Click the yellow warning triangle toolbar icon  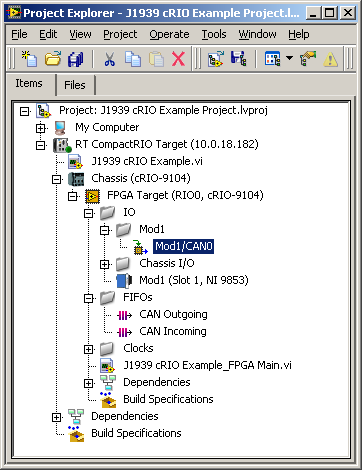tap(331, 60)
